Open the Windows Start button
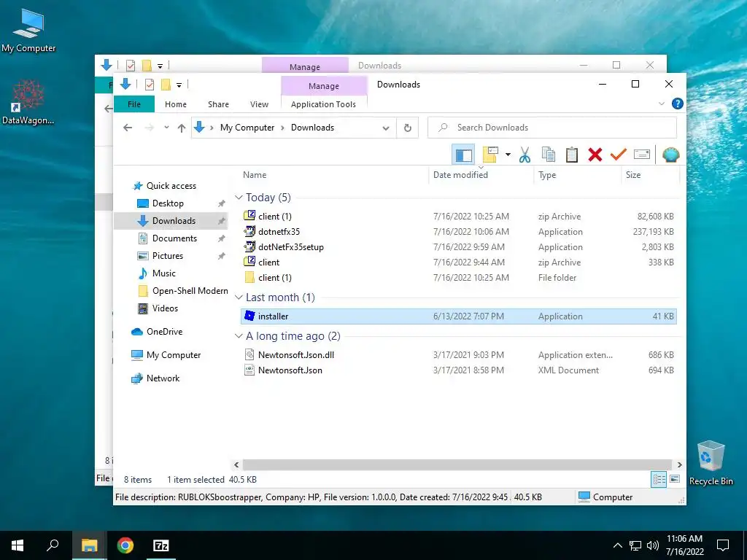Viewport: 747px width, 560px height. click(18, 545)
